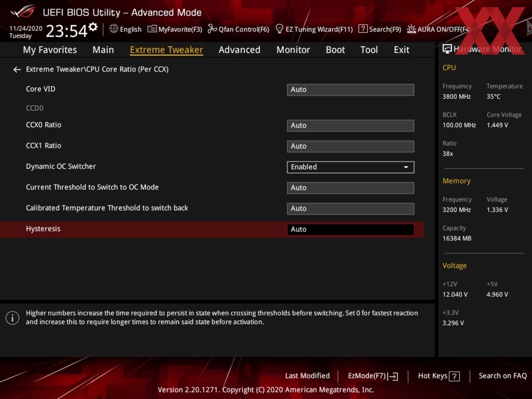Switch to the Main tab

click(103, 50)
